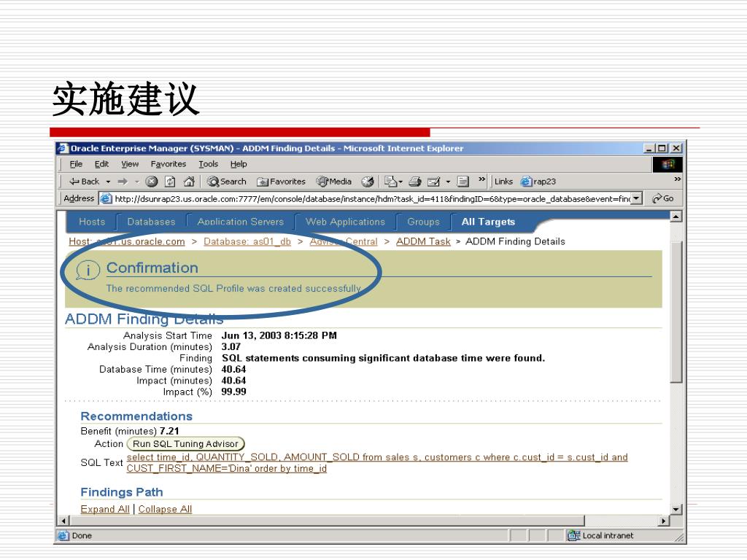The width and height of the screenshot is (747, 560).
Task: Click the Confirmation info icon
Action: coord(88,270)
